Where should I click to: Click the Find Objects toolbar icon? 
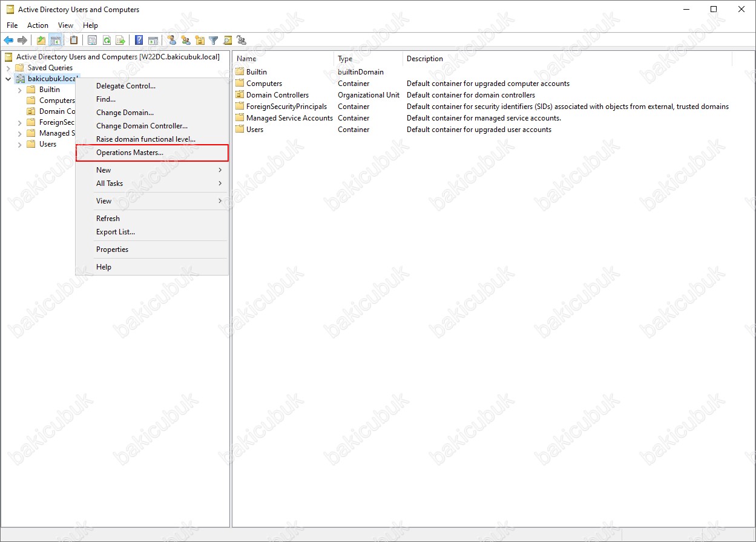[228, 41]
